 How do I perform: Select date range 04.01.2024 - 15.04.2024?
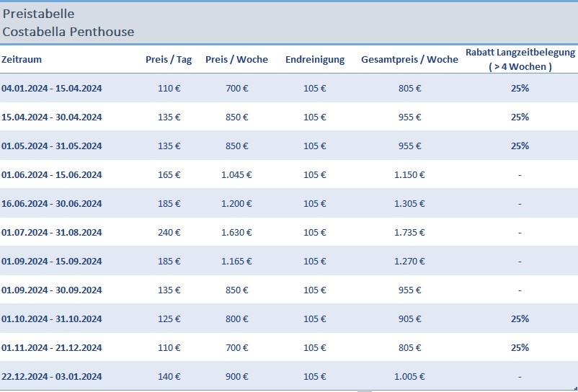(x=52, y=89)
